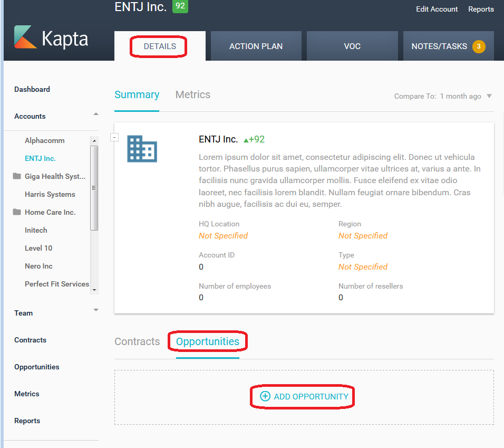Screen dimensions: 504x448
Task: Click the plus icon beside Add Opportunity
Action: click(x=265, y=396)
